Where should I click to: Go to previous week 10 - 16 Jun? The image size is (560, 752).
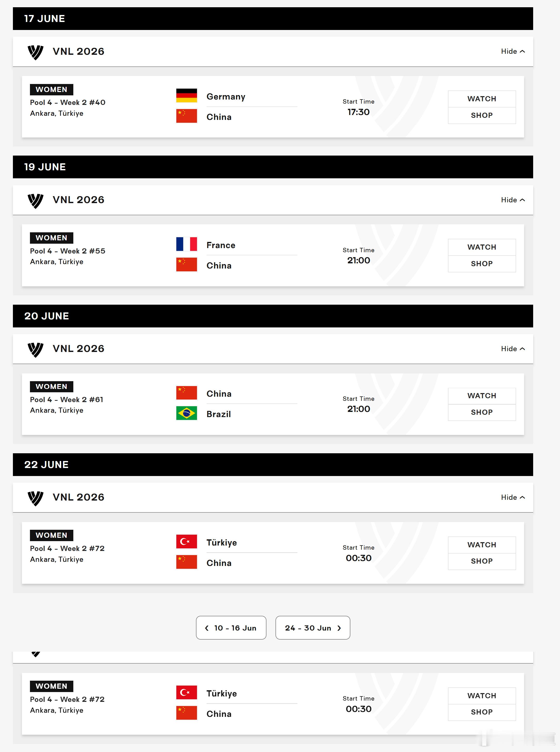click(231, 628)
